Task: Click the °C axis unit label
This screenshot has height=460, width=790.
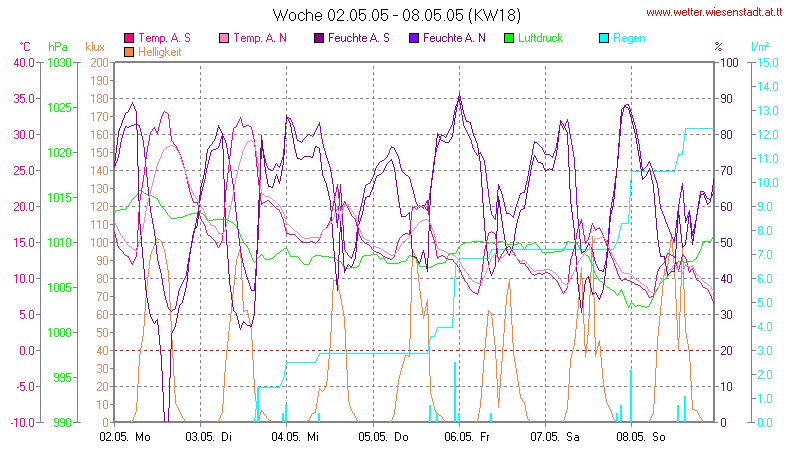Action: tap(25, 47)
